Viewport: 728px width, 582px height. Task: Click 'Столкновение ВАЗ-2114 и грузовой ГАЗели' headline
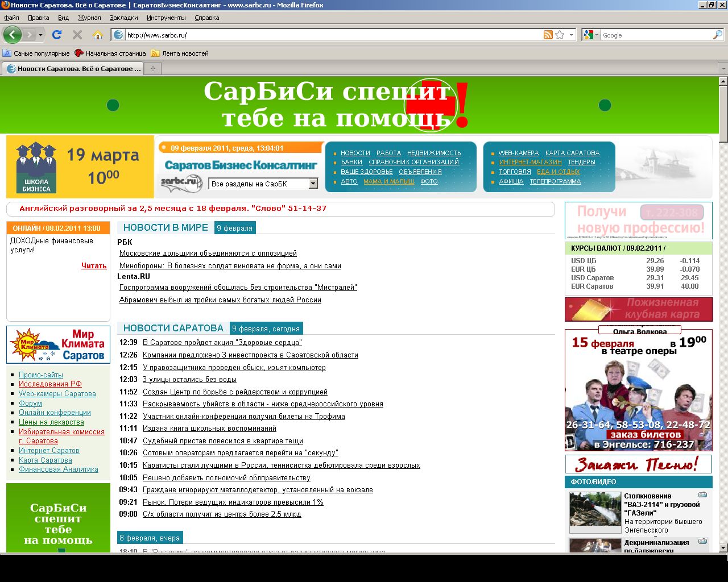coord(662,504)
